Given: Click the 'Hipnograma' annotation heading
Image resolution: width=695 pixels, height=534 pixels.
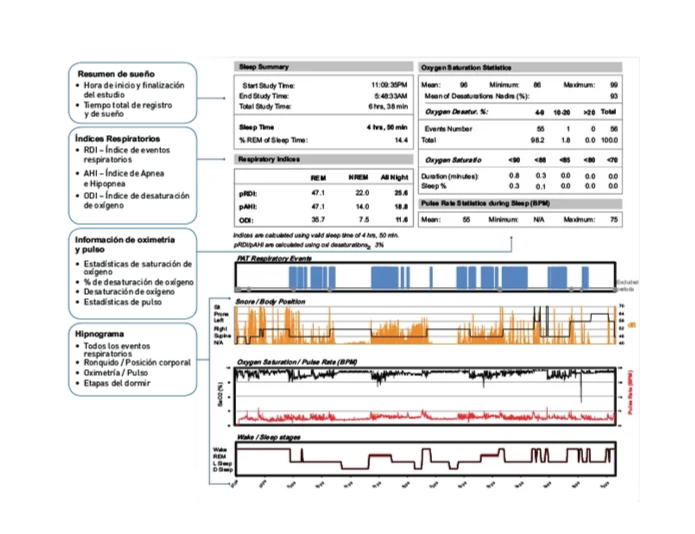Looking at the screenshot, I should 98,333.
